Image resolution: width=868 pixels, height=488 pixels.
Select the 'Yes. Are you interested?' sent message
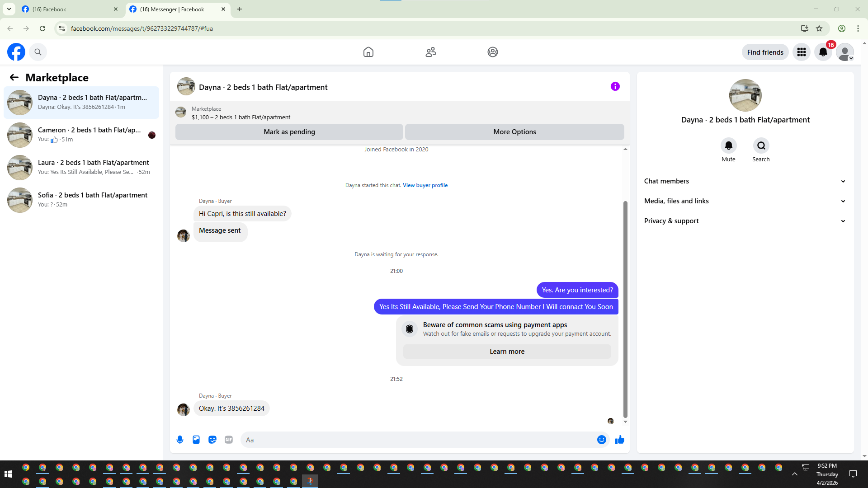coord(577,290)
